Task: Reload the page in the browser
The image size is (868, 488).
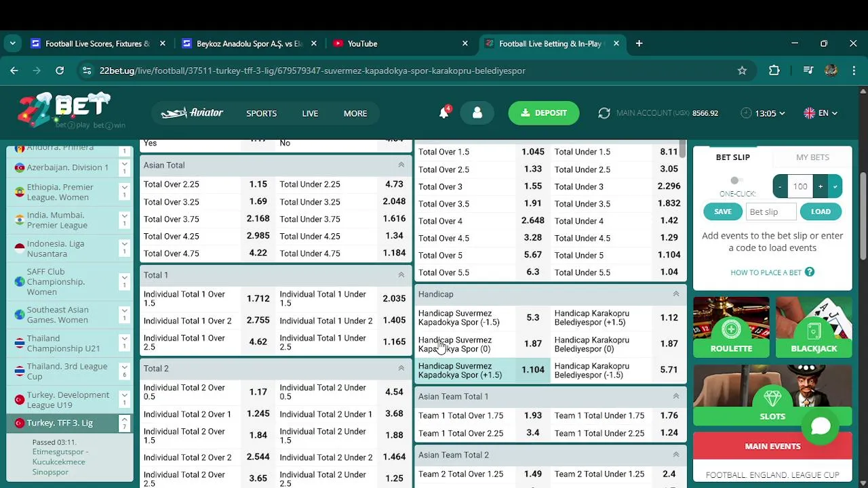Action: coord(60,70)
